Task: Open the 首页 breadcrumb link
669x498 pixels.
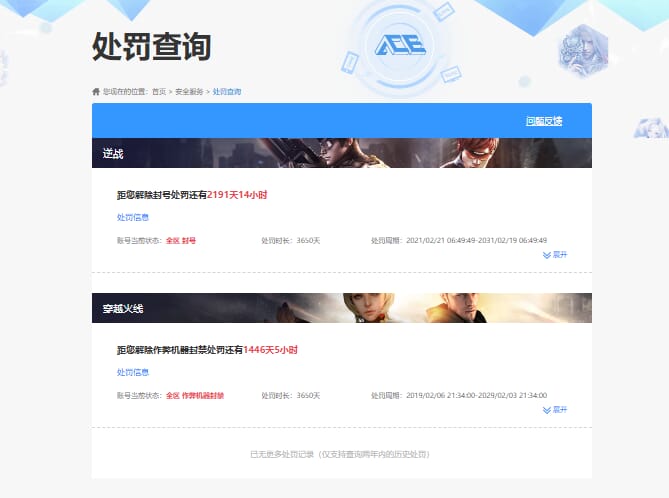Action: (159, 91)
